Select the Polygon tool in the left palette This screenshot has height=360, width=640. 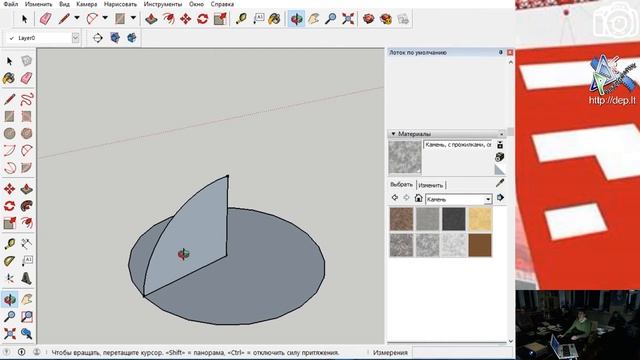[26, 133]
